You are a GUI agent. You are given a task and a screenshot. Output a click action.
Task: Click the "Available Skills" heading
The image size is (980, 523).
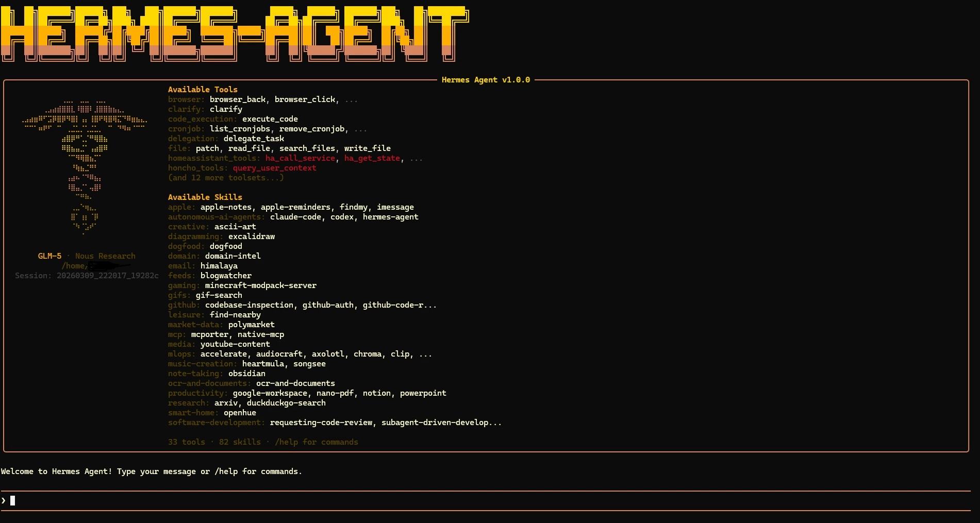pyautogui.click(x=205, y=197)
